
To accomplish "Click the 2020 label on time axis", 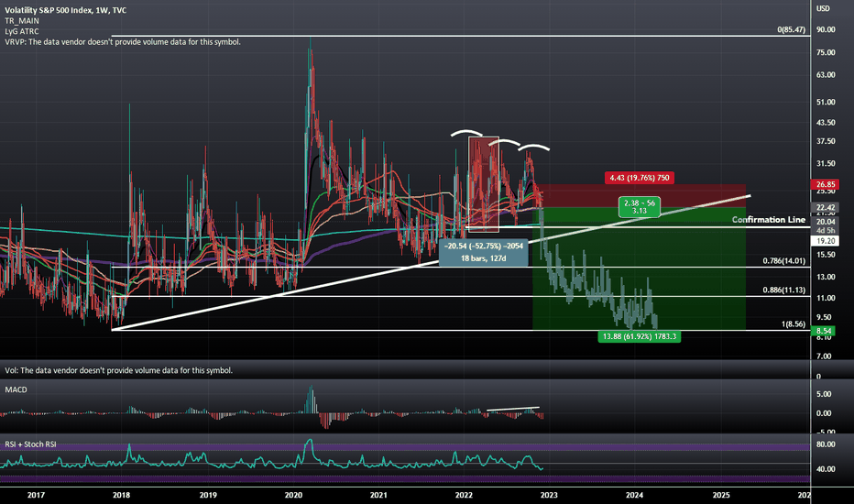I will click(x=293, y=495).
